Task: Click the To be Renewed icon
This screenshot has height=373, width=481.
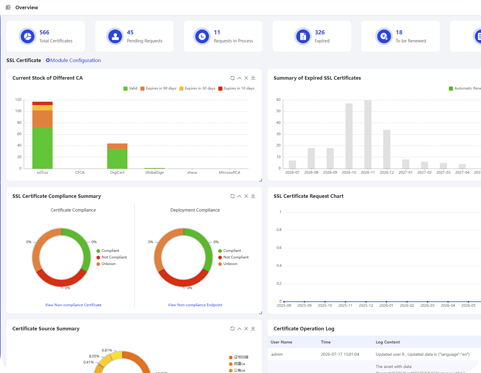Action: tap(384, 36)
